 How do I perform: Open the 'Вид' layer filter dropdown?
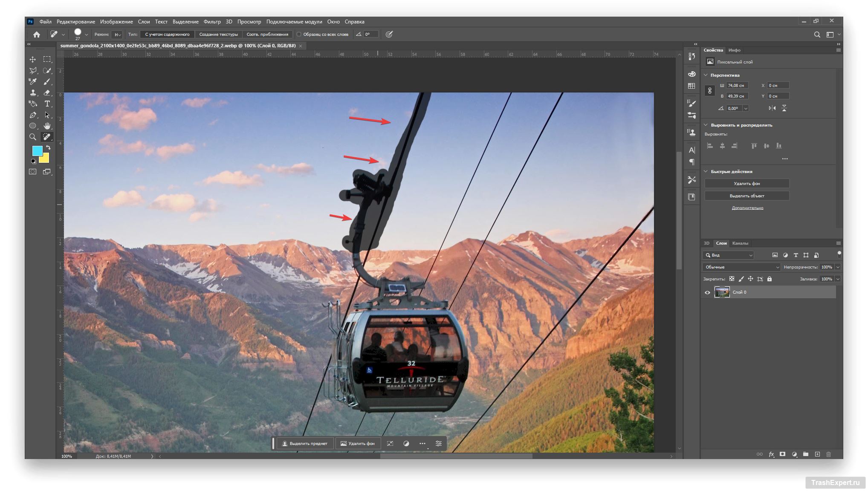point(728,255)
